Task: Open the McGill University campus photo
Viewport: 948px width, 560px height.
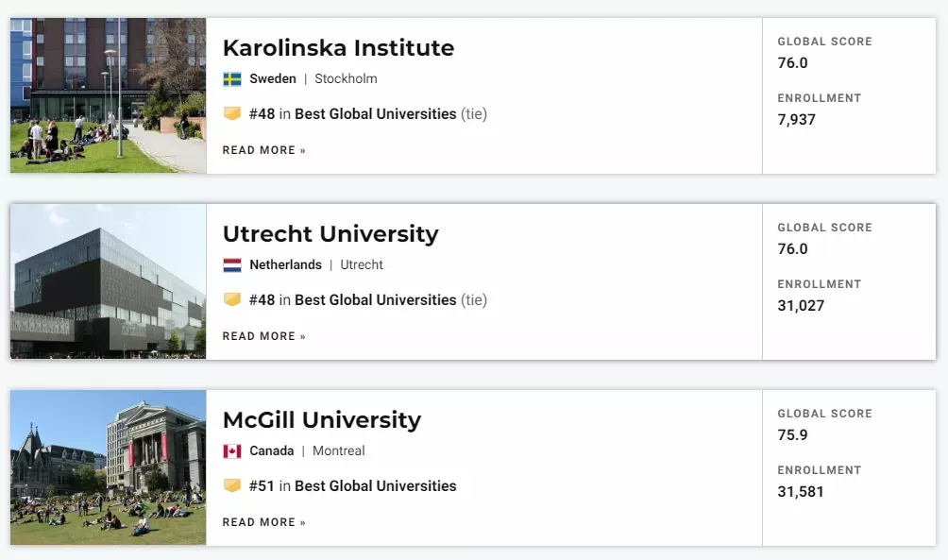Action: tap(109, 467)
